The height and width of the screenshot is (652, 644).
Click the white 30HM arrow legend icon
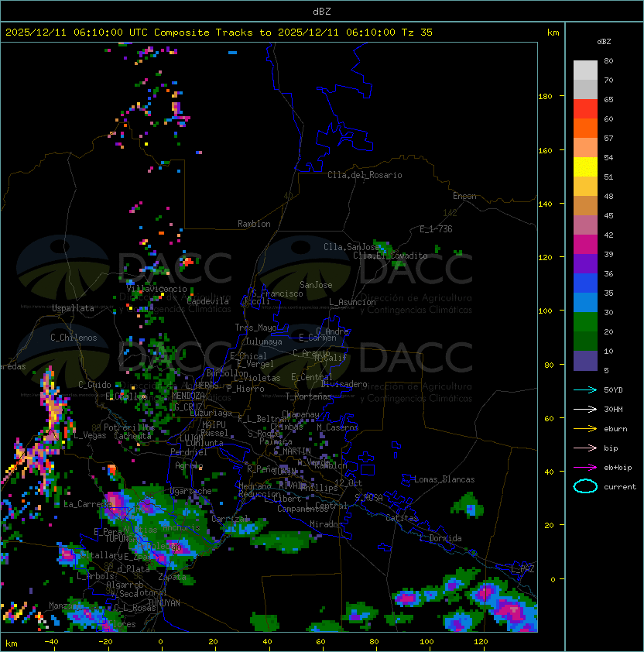[585, 409]
